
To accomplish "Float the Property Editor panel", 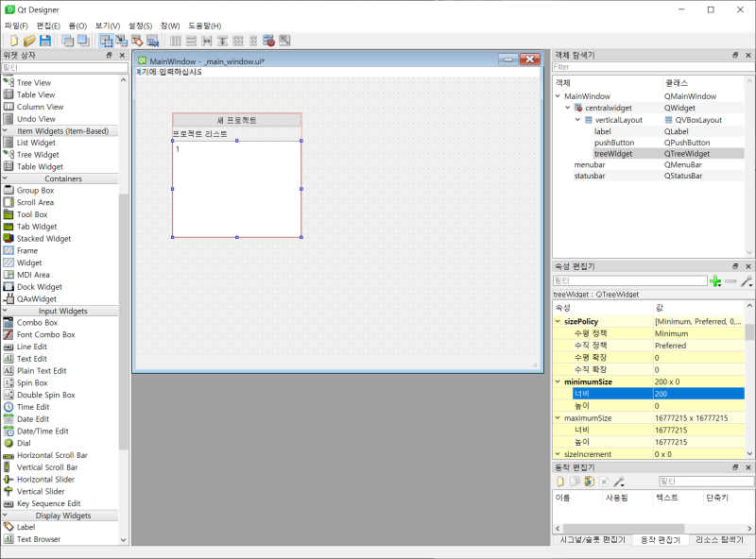I will point(735,266).
